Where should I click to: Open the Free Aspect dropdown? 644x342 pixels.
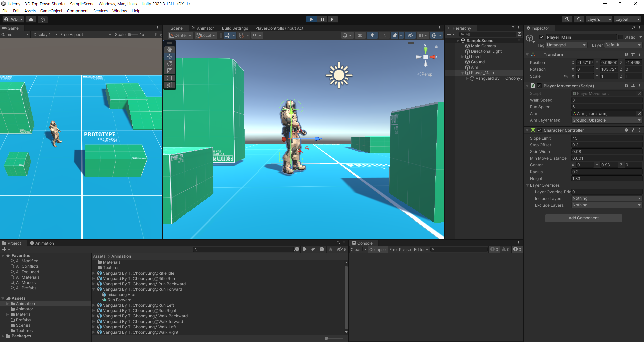pos(86,34)
